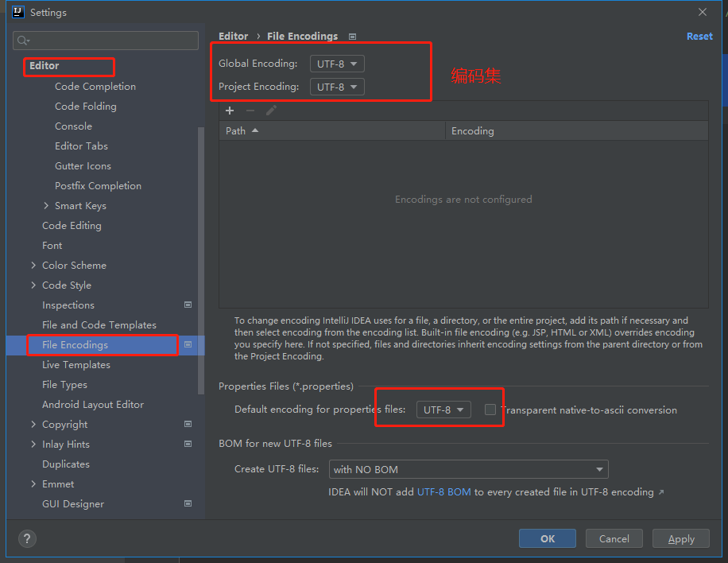Click the edit pencil icon
The height and width of the screenshot is (563, 728).
coord(271,111)
